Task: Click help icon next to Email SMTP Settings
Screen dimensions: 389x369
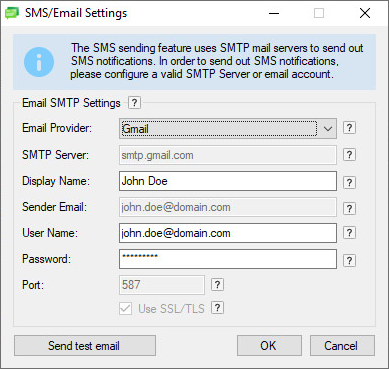Action: tap(134, 103)
